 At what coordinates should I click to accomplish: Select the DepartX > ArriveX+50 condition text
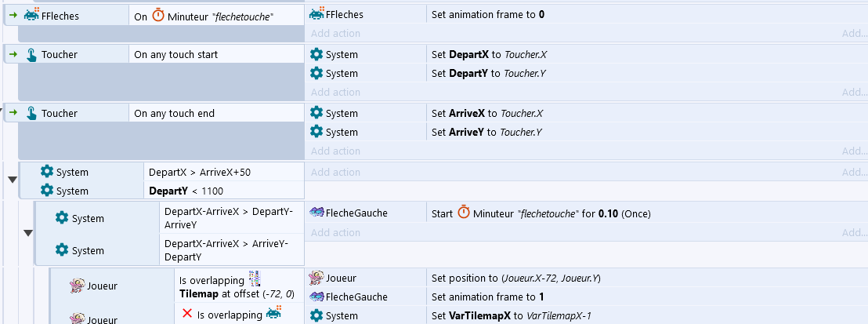point(200,173)
